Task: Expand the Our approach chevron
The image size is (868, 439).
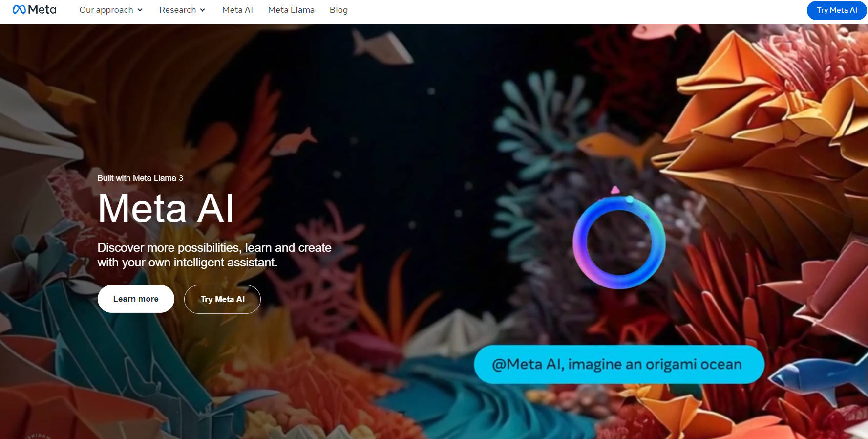Action: click(140, 10)
